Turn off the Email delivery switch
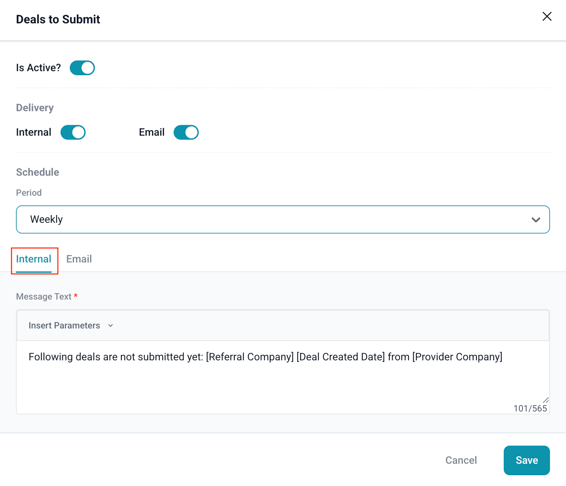 (x=186, y=133)
